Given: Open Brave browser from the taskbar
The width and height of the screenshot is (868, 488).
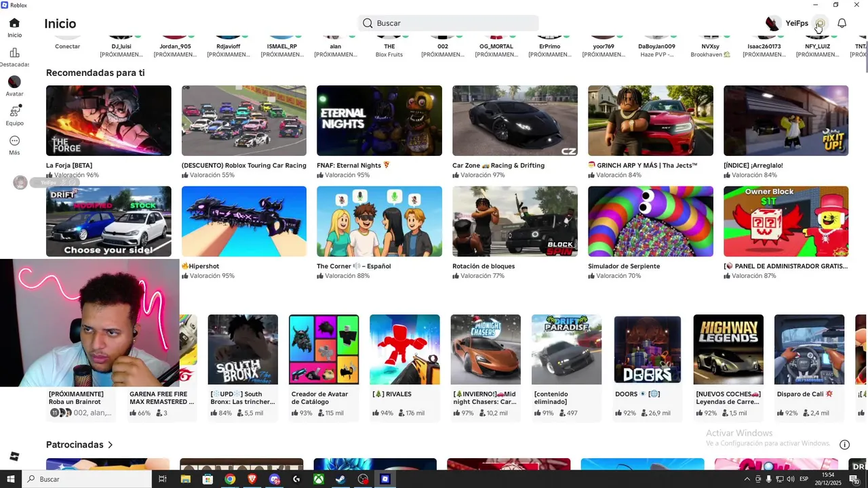Looking at the screenshot, I should (x=252, y=479).
